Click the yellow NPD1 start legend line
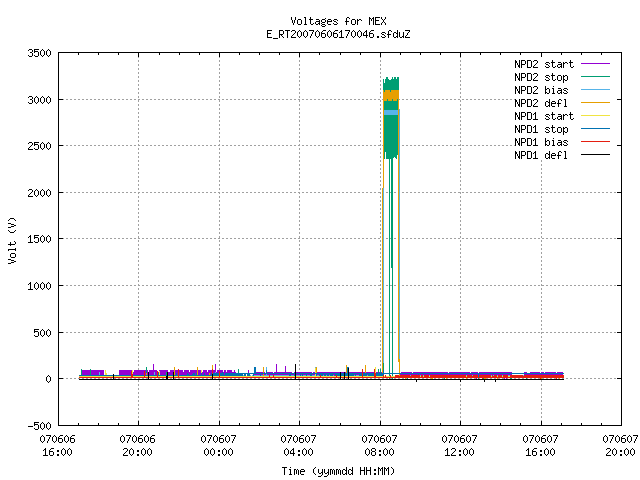 pyautogui.click(x=595, y=116)
